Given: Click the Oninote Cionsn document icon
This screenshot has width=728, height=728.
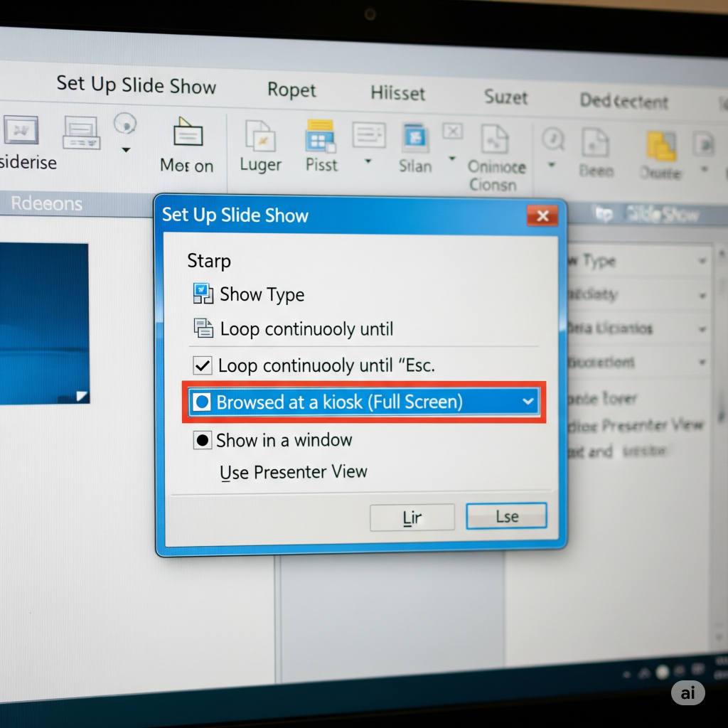Looking at the screenshot, I should click(496, 138).
